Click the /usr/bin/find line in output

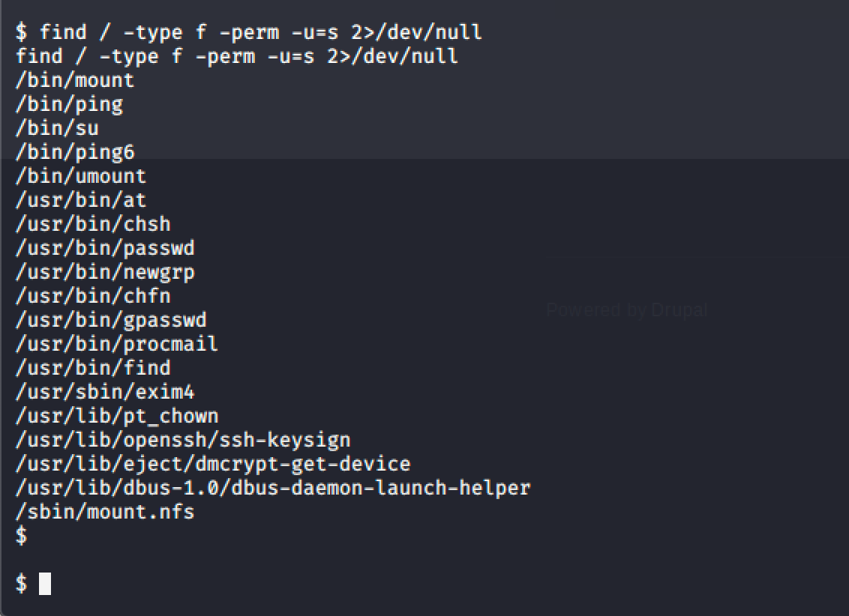pos(93,368)
